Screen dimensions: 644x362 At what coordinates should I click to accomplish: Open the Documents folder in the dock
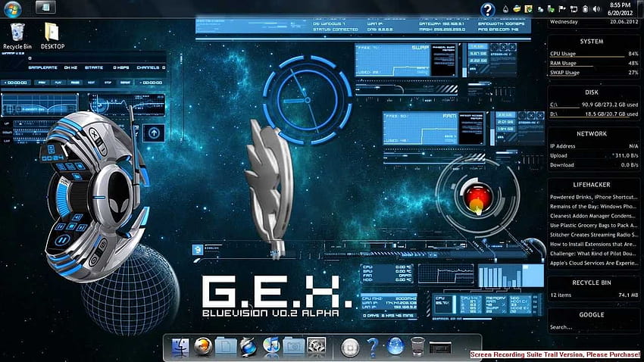tap(226, 347)
